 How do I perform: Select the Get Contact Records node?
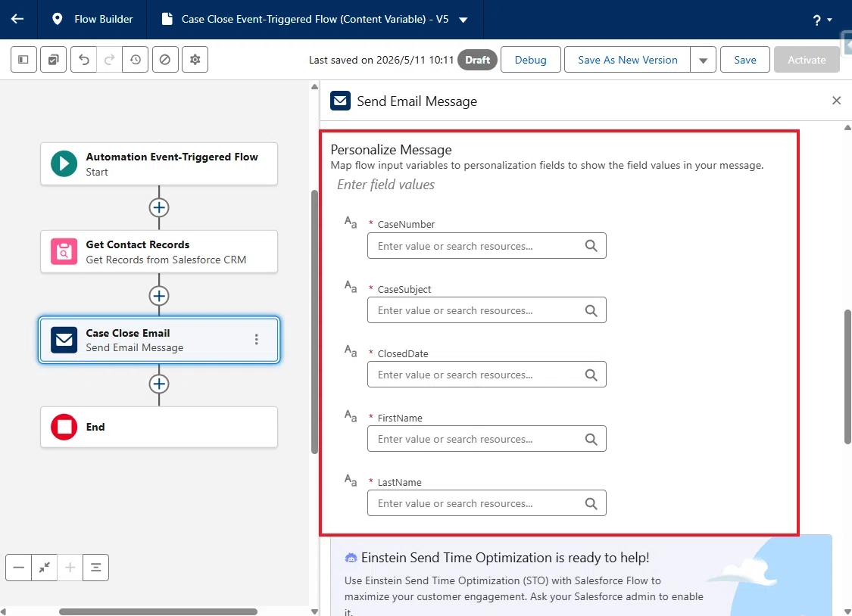click(159, 252)
